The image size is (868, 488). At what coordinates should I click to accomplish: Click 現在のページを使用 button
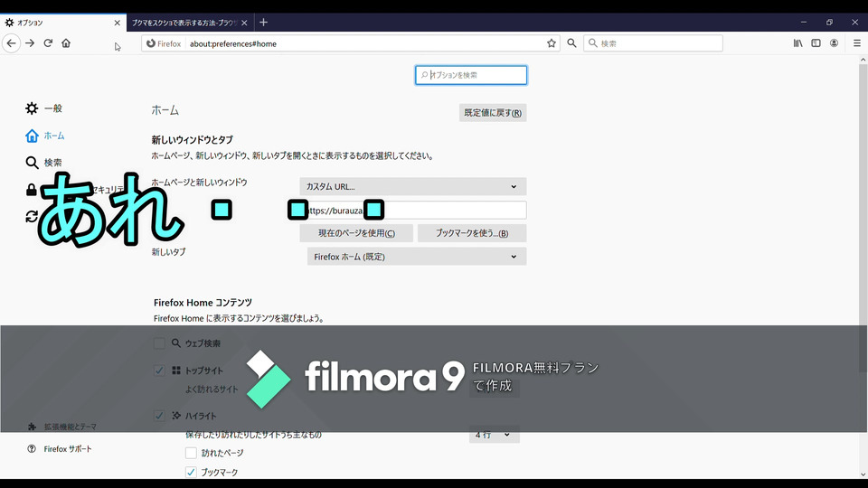click(356, 233)
